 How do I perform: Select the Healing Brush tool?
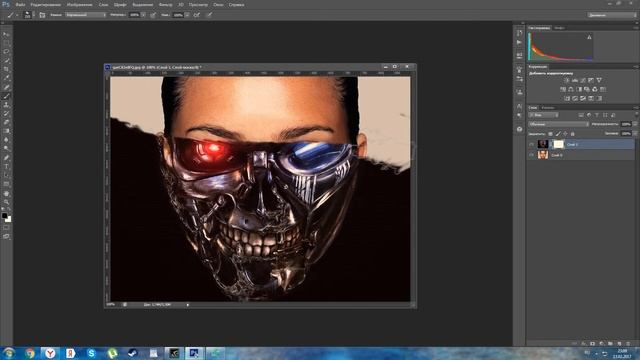point(6,87)
